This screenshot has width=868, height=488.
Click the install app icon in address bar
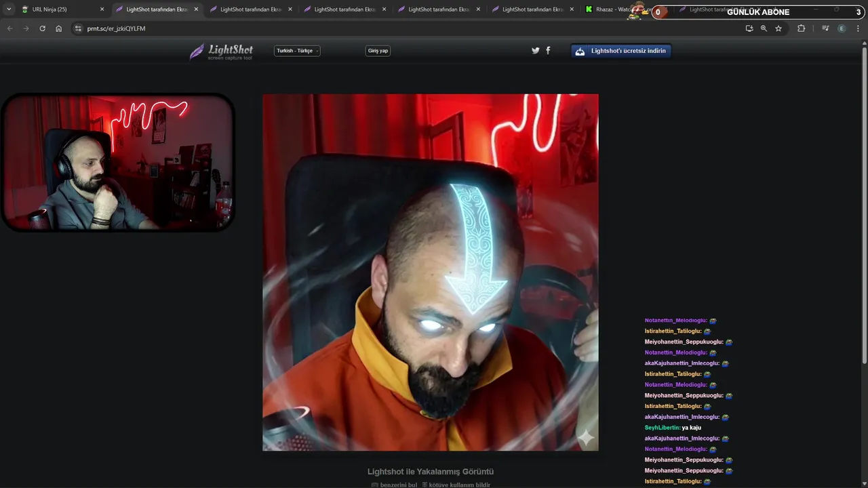749,28
